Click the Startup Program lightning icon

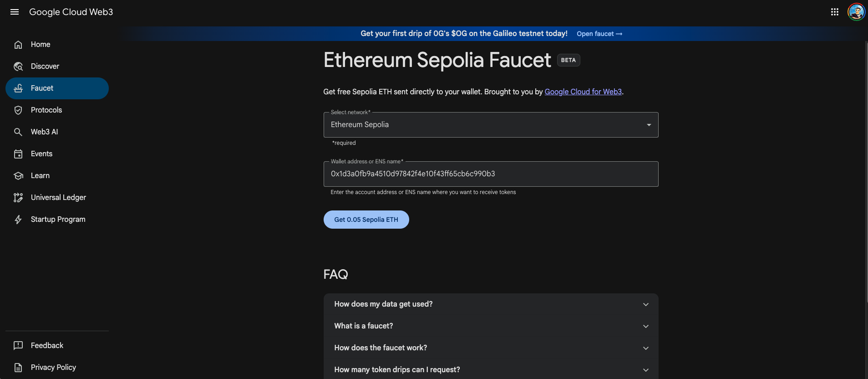(x=18, y=219)
